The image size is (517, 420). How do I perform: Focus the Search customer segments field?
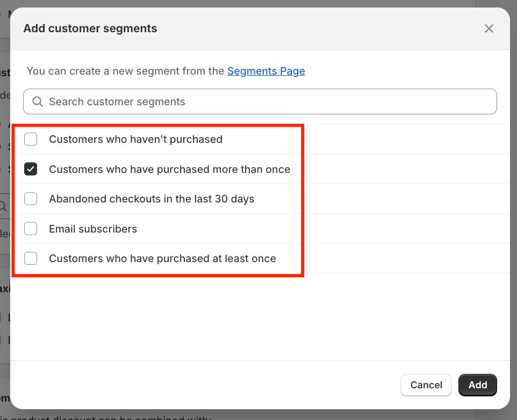coord(269,102)
